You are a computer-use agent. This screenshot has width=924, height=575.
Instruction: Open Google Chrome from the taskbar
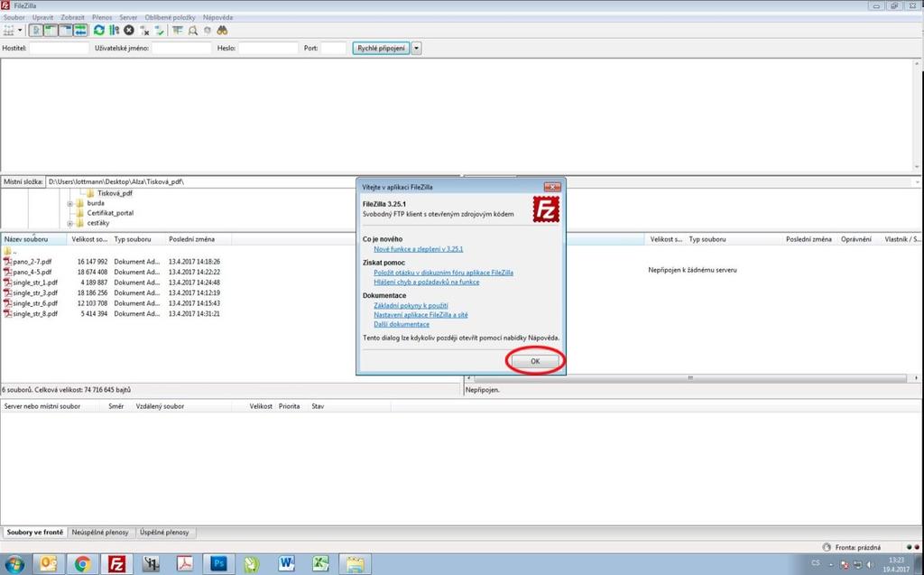point(82,564)
